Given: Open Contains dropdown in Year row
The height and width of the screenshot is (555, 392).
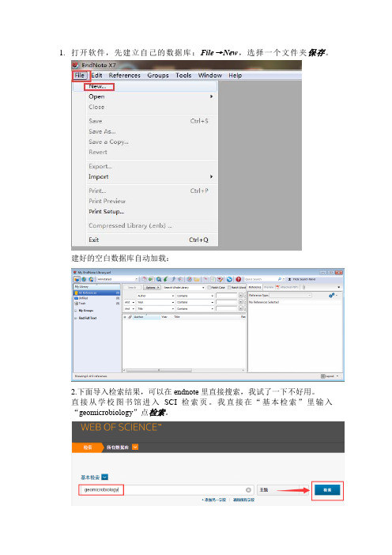Looking at the screenshot, I should coord(195,302).
